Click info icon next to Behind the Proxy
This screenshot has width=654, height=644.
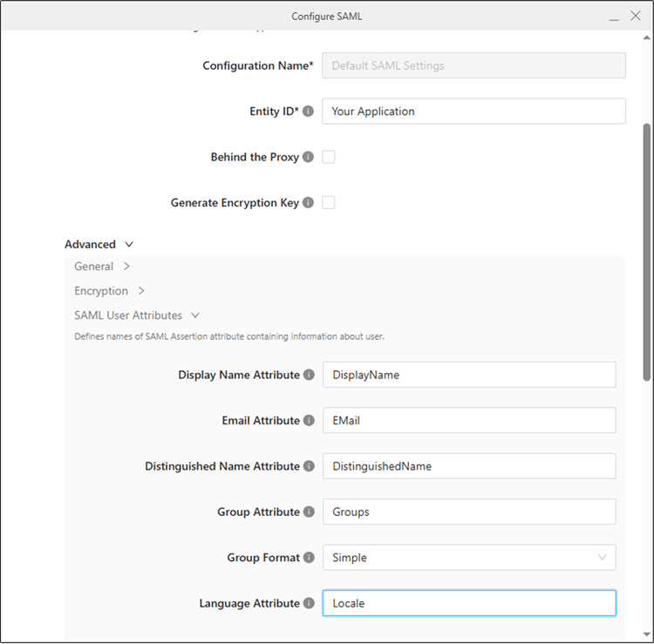[x=308, y=158]
